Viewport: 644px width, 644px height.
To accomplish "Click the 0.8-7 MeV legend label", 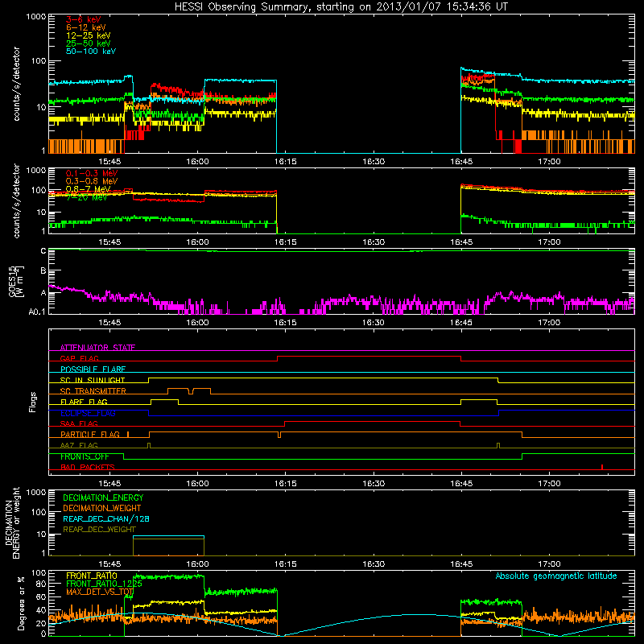I will 89,189.
